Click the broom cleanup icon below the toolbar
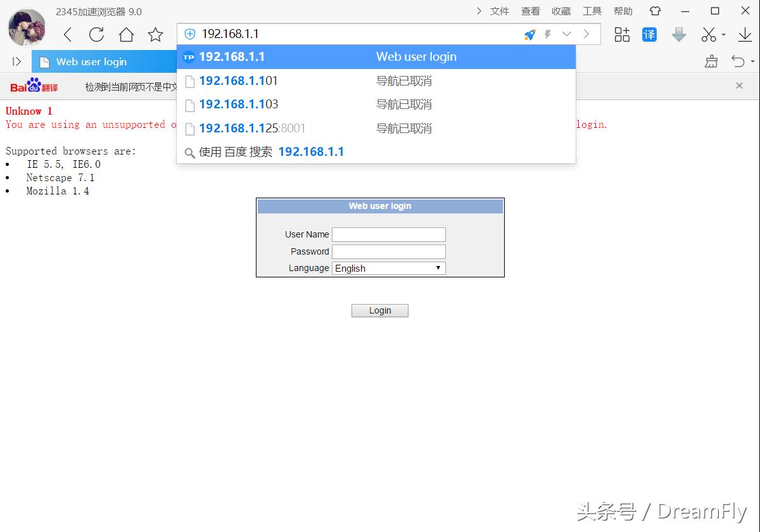This screenshot has height=532, width=760. pyautogui.click(x=711, y=61)
